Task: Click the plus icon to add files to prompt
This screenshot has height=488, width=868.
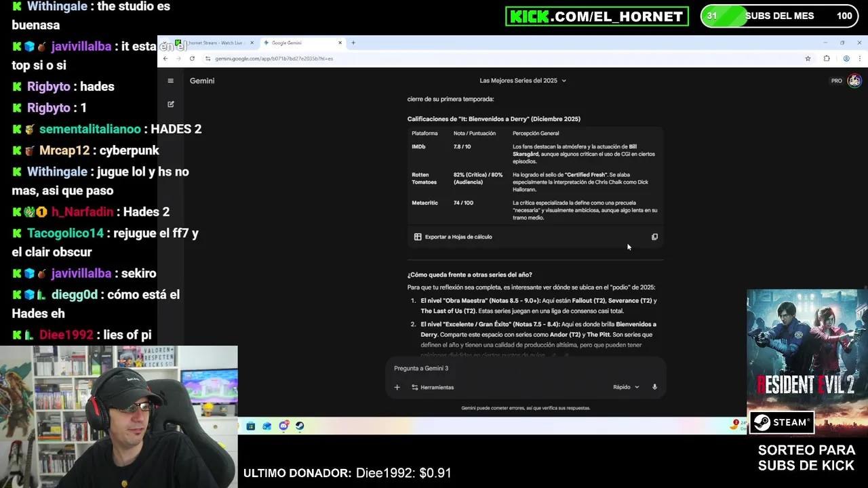Action: [x=397, y=387]
